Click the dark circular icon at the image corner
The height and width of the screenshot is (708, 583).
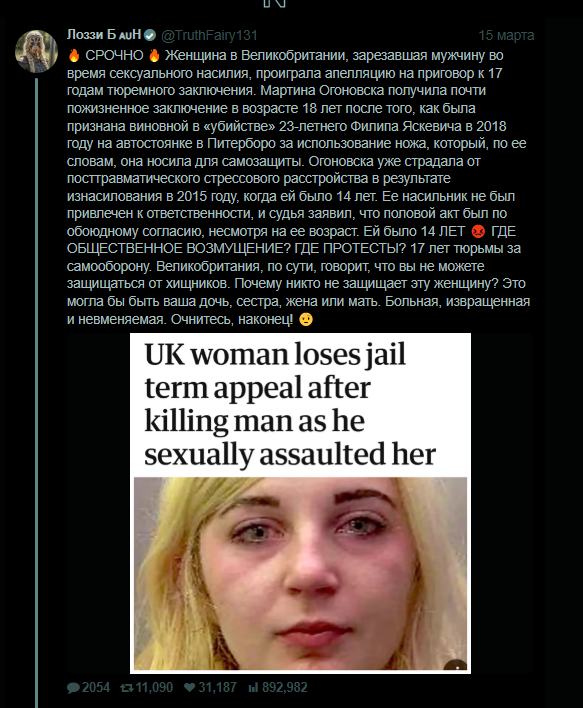[x=456, y=665]
